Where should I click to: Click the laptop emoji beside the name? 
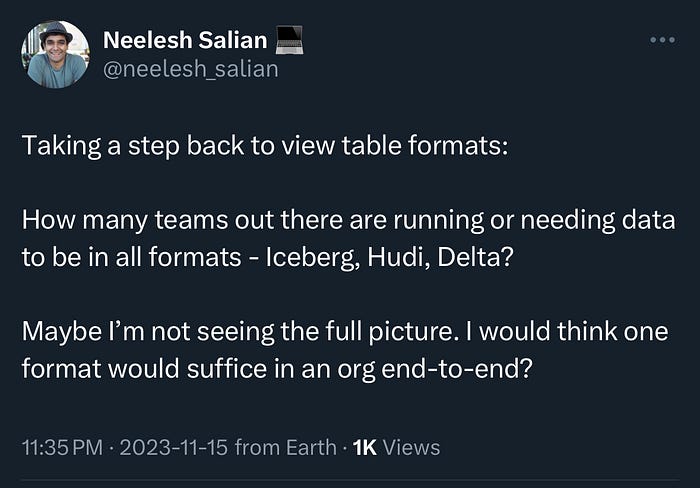(x=288, y=41)
